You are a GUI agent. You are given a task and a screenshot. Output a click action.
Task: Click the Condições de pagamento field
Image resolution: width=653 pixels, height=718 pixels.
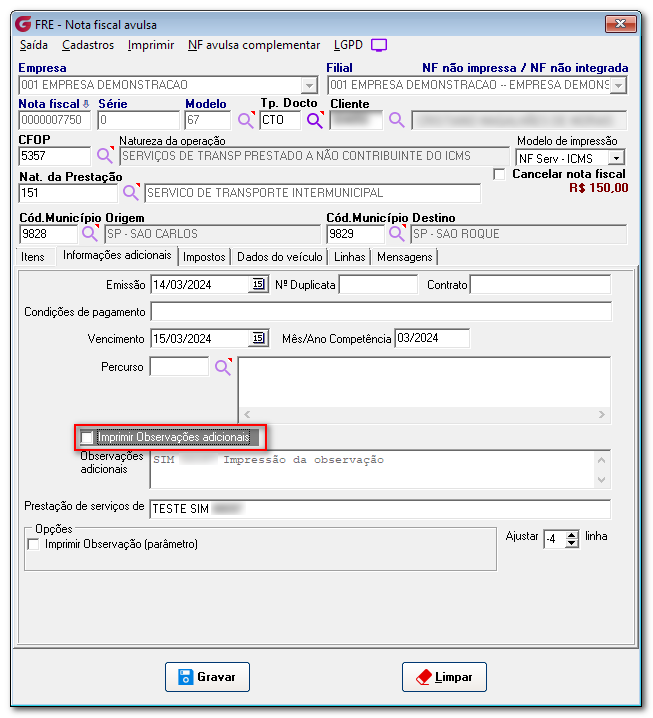(x=381, y=312)
